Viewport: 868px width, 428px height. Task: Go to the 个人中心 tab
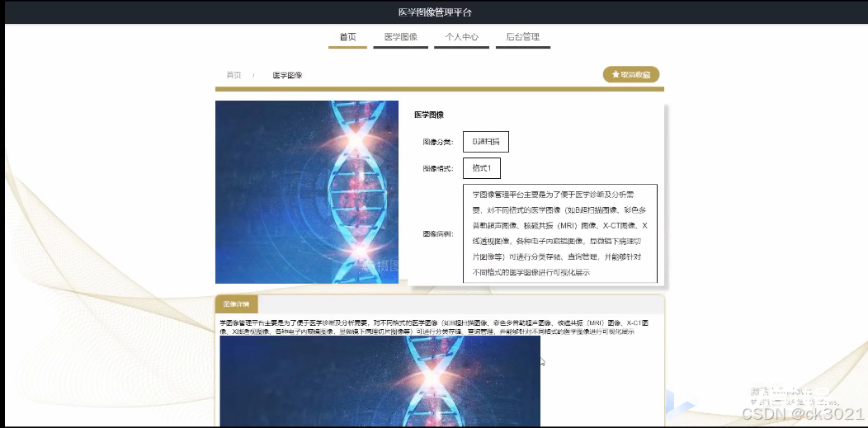click(x=462, y=37)
